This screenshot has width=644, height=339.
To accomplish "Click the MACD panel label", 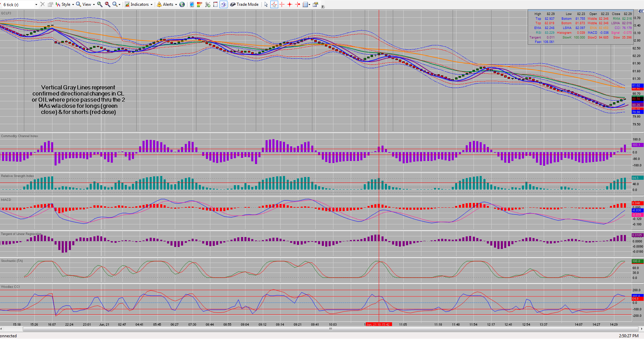I will pos(6,200).
